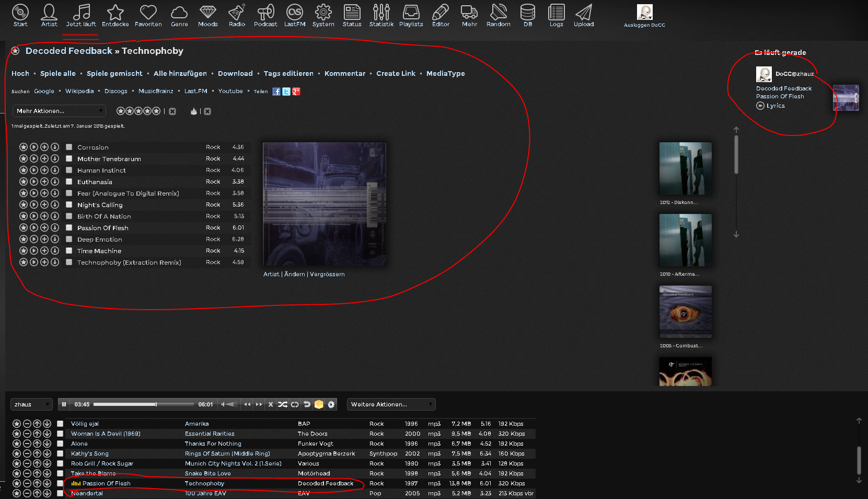Screen dimensions: 868x499
Task: Open the Genre menu item
Action: tap(179, 15)
